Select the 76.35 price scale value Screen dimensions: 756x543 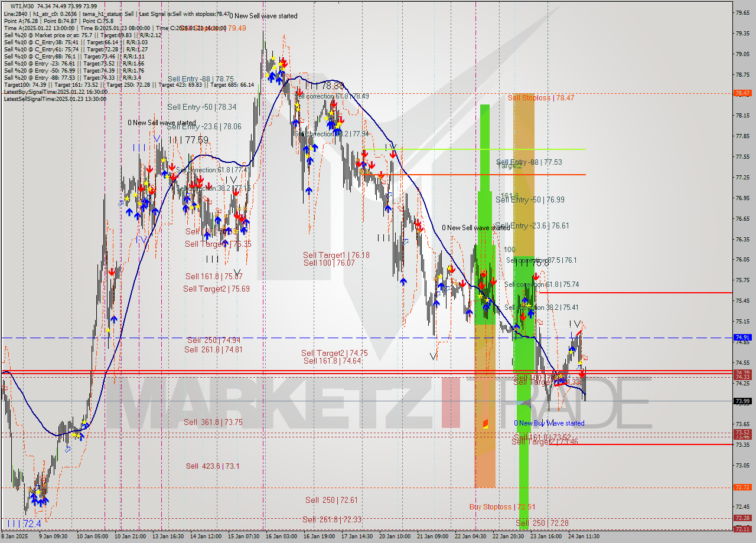pyautogui.click(x=742, y=239)
